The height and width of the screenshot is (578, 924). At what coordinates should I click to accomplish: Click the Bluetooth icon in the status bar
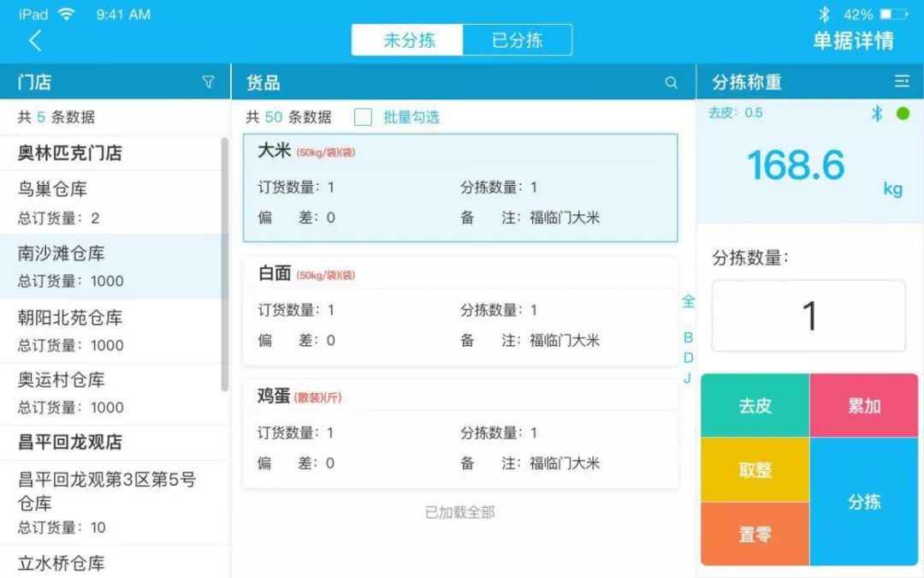pos(822,14)
